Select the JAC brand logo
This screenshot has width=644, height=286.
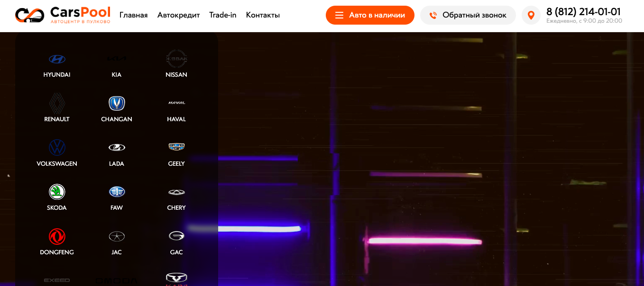(x=117, y=236)
